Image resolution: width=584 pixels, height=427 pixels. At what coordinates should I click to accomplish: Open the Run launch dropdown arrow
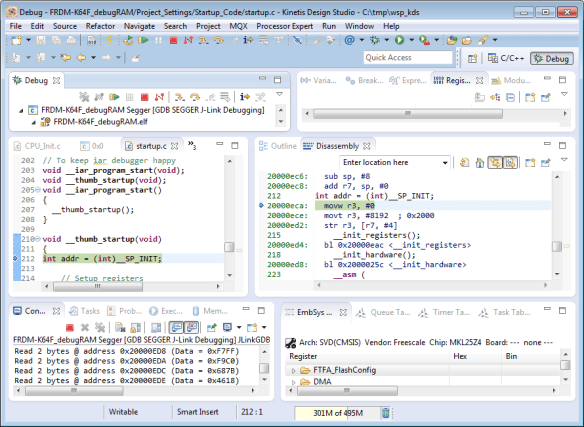coord(412,40)
